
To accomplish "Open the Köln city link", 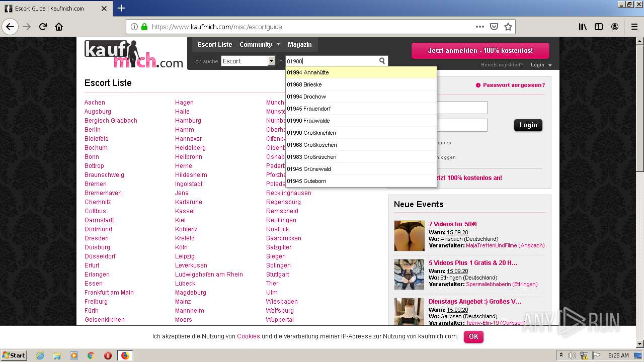I will 181,247.
